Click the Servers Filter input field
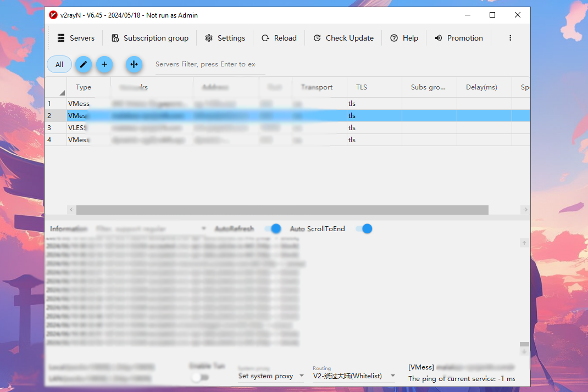 210,64
